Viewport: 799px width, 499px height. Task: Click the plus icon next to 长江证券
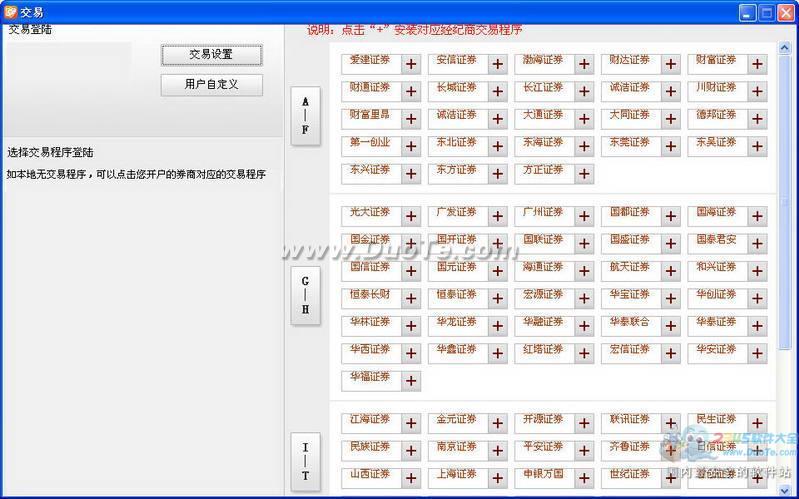tap(584, 92)
